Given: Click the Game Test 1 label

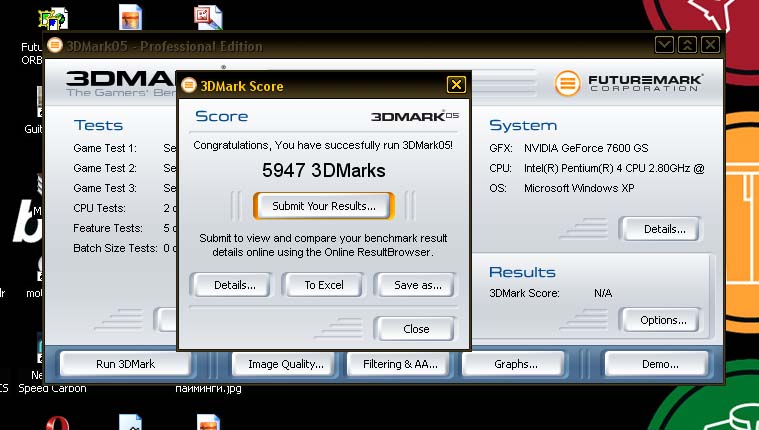Looking at the screenshot, I should pos(105,148).
